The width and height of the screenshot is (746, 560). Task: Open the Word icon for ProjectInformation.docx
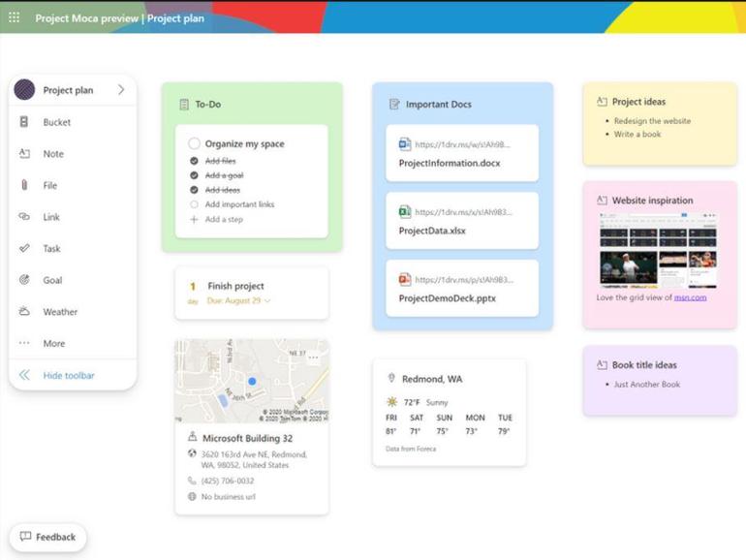tap(405, 143)
